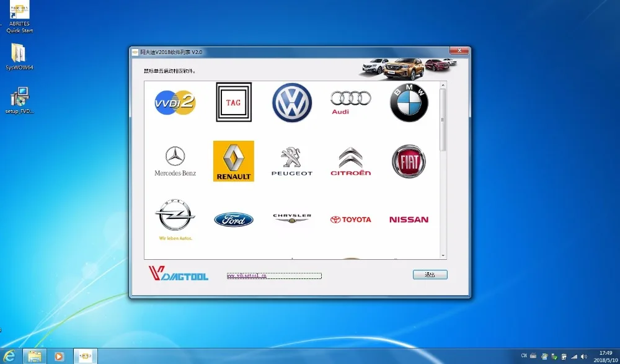Open the network signal tray icon
Image resolution: width=620 pixels, height=364 pixels.
click(574, 357)
